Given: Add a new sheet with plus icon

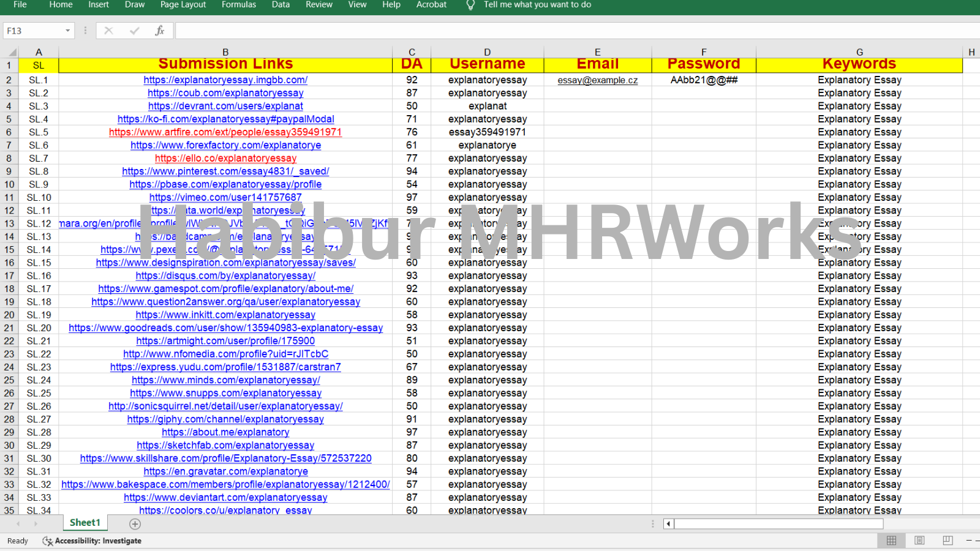Looking at the screenshot, I should click(x=135, y=523).
